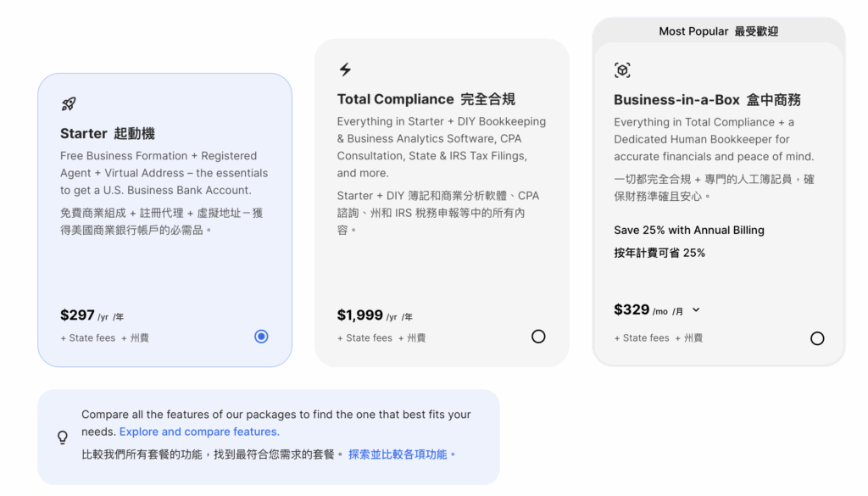Click the Starter 起動機 plan title
Viewport: 868px width, 496px height.
[108, 134]
